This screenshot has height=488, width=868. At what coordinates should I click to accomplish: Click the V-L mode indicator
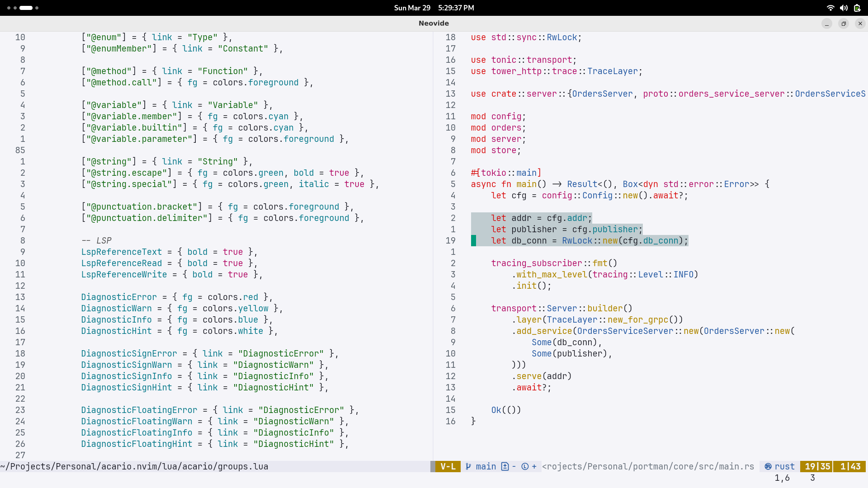point(448,466)
